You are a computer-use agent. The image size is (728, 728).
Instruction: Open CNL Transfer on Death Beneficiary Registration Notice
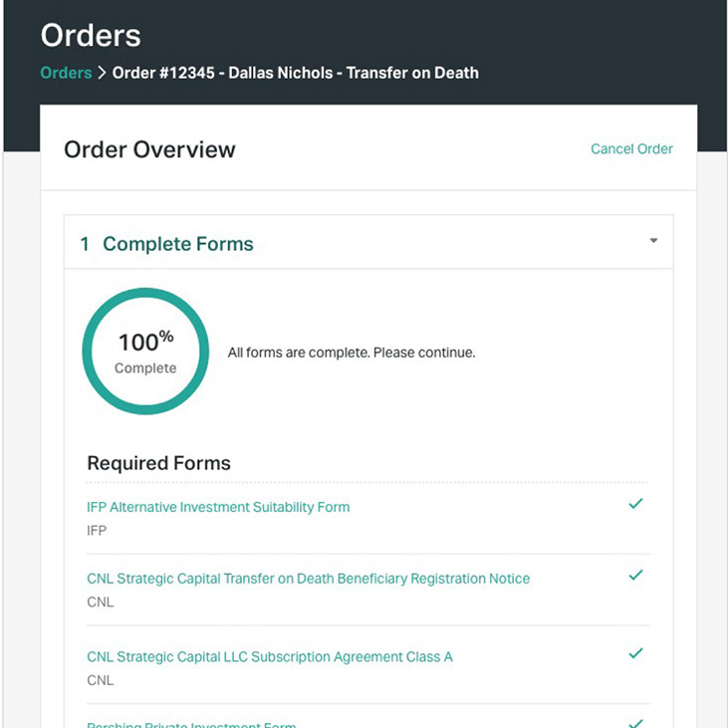pos(309,579)
